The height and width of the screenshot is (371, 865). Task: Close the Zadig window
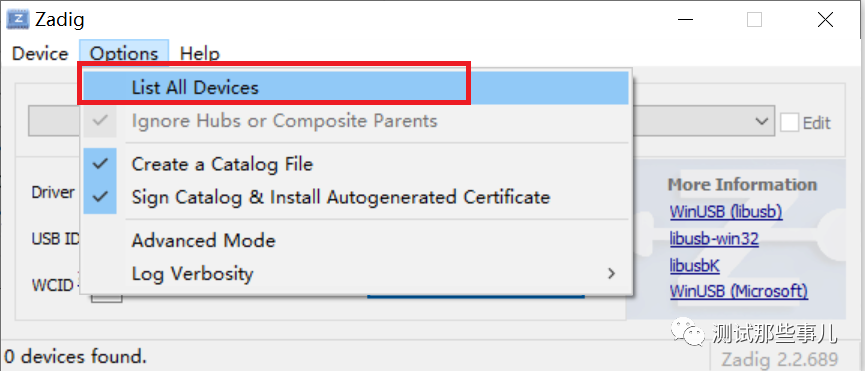[825, 20]
